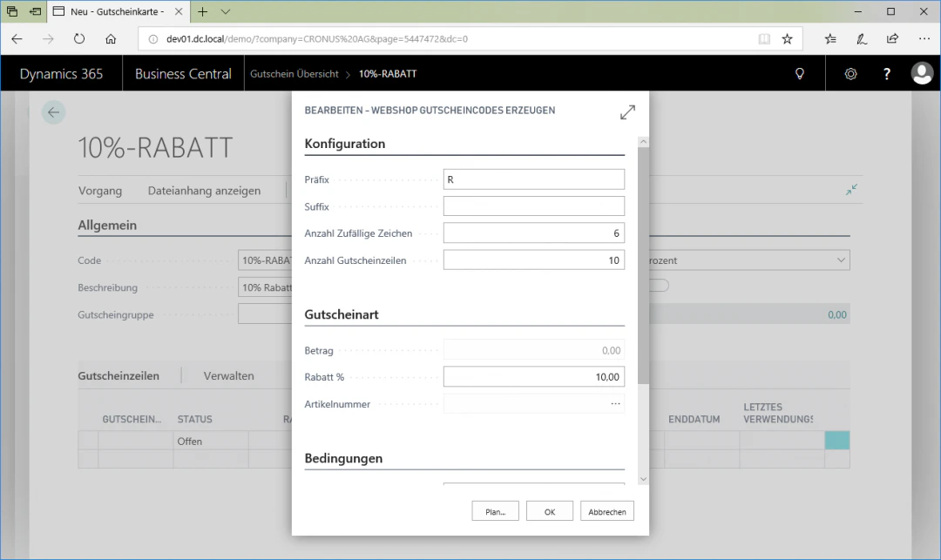Add notes with the pen icon
This screenshot has height=560, width=941.
pos(861,39)
